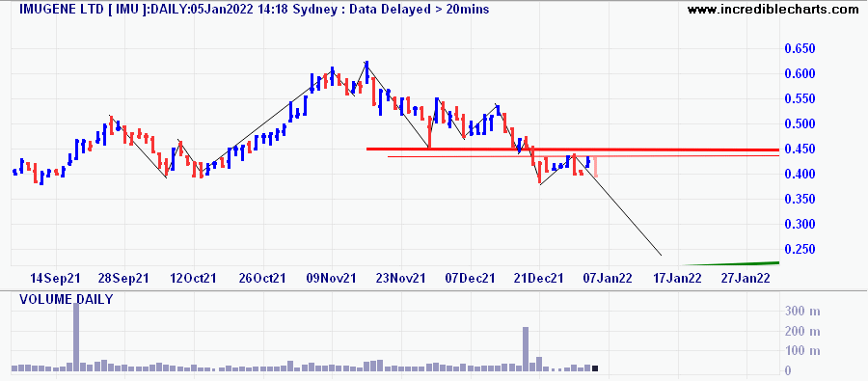Click the VOLUME DAILY panel label
Viewport: 868px width, 381px height.
(66, 300)
